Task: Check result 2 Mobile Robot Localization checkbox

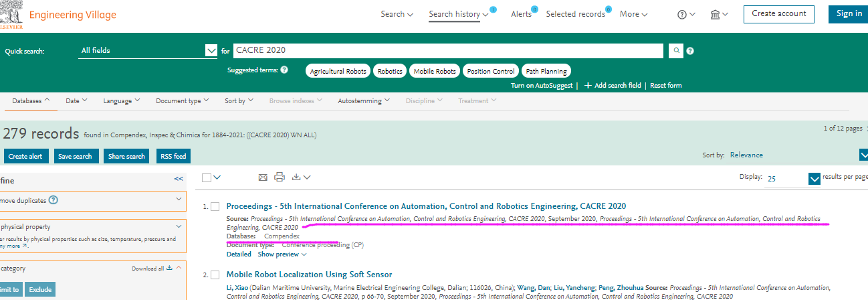Action: click(x=215, y=275)
